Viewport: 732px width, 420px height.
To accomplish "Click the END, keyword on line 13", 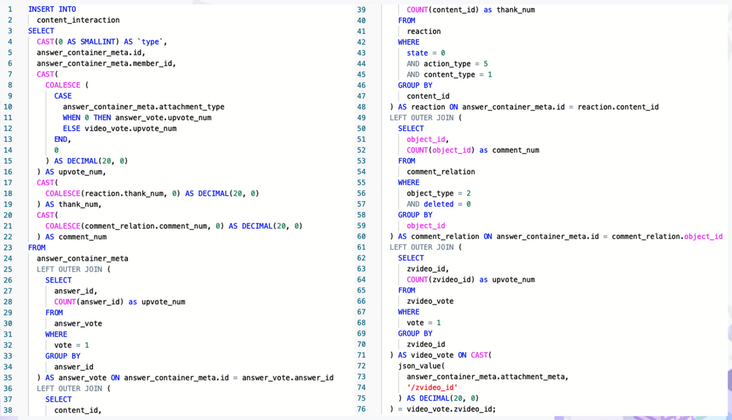I will pyautogui.click(x=63, y=139).
